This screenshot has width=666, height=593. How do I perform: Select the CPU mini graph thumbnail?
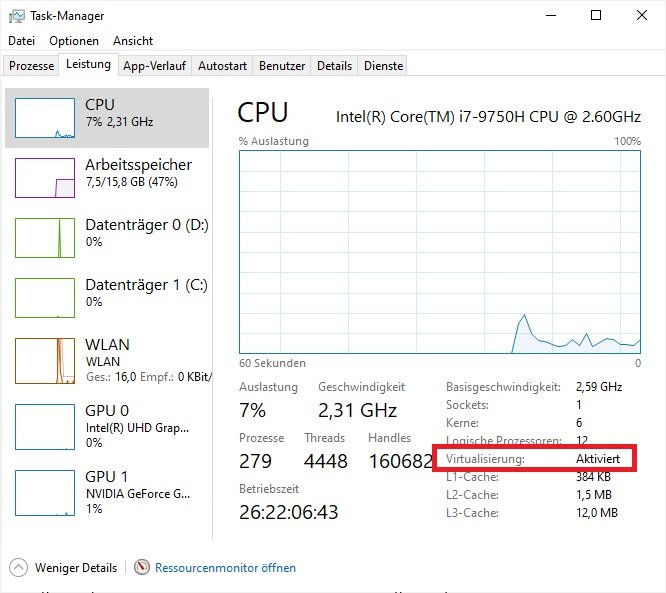pos(45,118)
